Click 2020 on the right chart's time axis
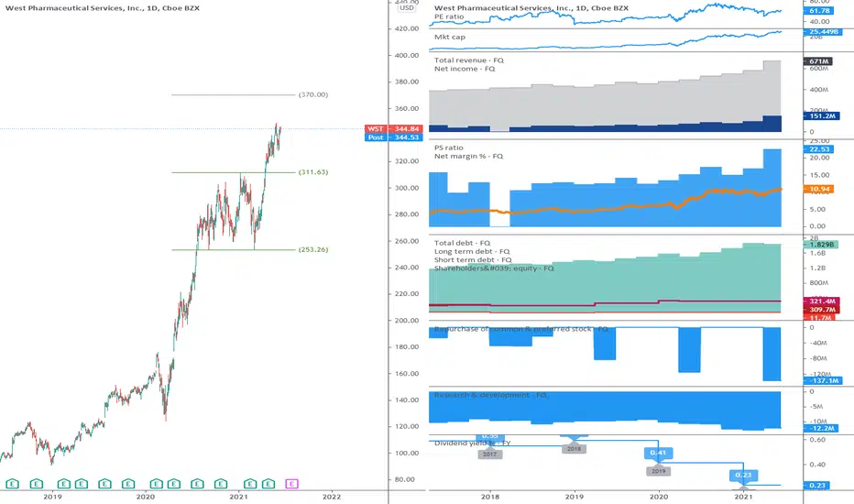Image resolution: width=854 pixels, height=504 pixels. [x=659, y=497]
